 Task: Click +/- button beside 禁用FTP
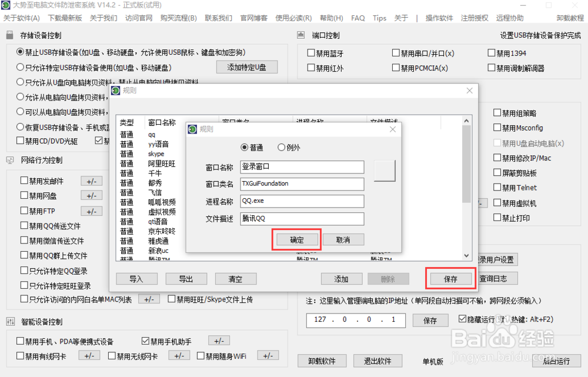[92, 211]
